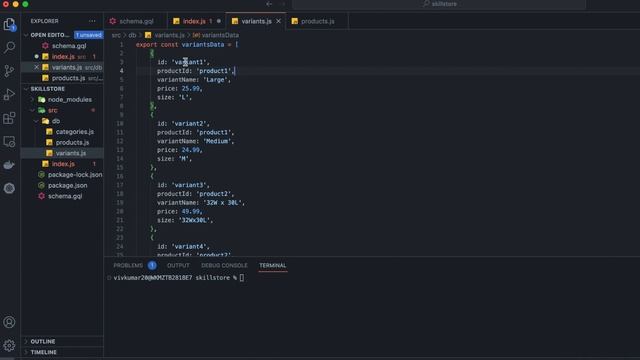Image resolution: width=640 pixels, height=360 pixels.
Task: Click the 'product2' productId string on line 18
Action: tap(214, 194)
